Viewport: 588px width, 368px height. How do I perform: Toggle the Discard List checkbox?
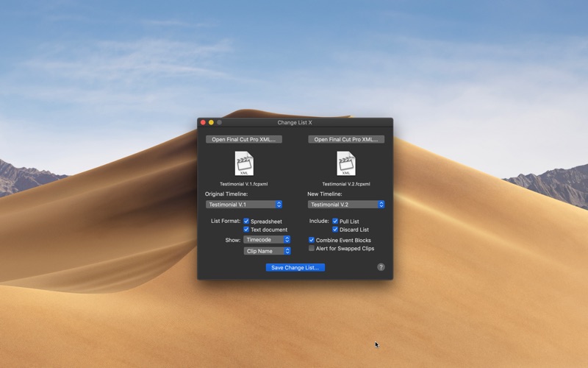(x=335, y=230)
